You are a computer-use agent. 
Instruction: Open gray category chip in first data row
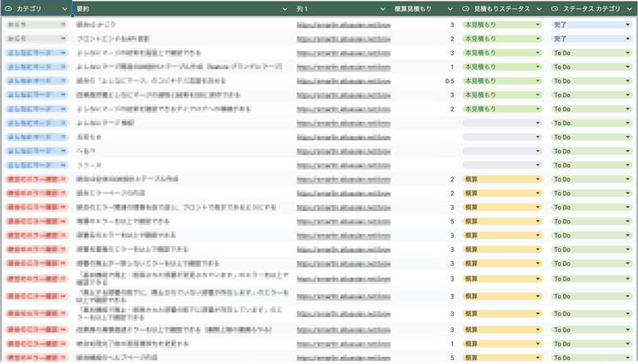click(x=36, y=25)
